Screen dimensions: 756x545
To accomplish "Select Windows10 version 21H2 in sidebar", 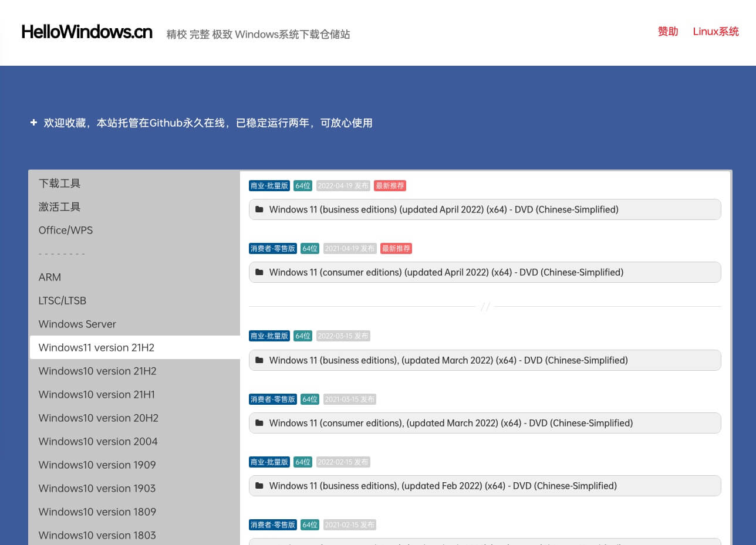I will (135, 371).
